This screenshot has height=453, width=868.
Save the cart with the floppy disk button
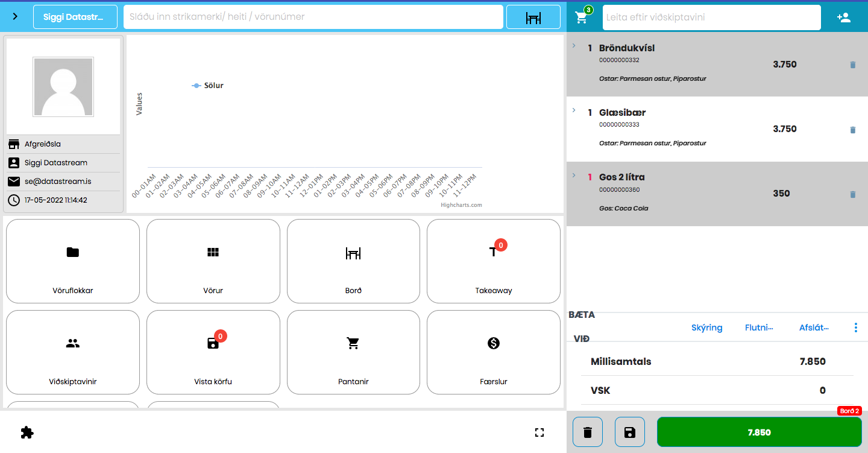[630, 432]
